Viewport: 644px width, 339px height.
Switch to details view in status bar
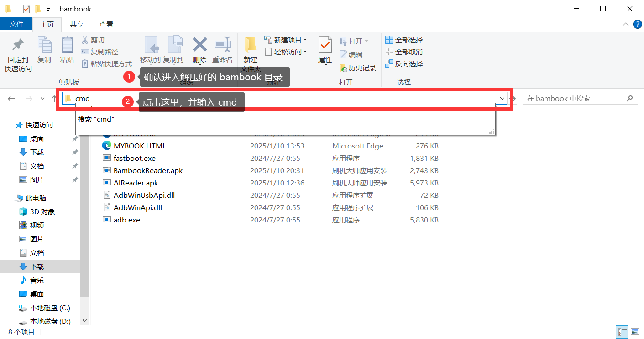[x=622, y=332]
